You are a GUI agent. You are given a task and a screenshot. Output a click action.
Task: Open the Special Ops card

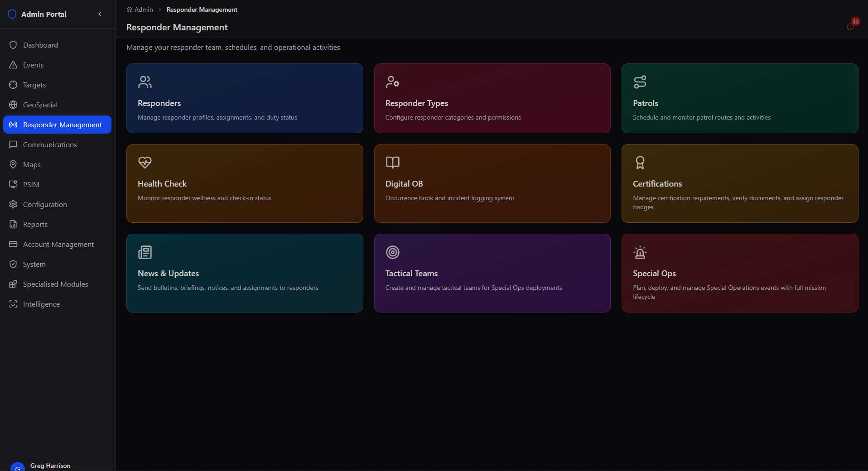[x=740, y=273]
